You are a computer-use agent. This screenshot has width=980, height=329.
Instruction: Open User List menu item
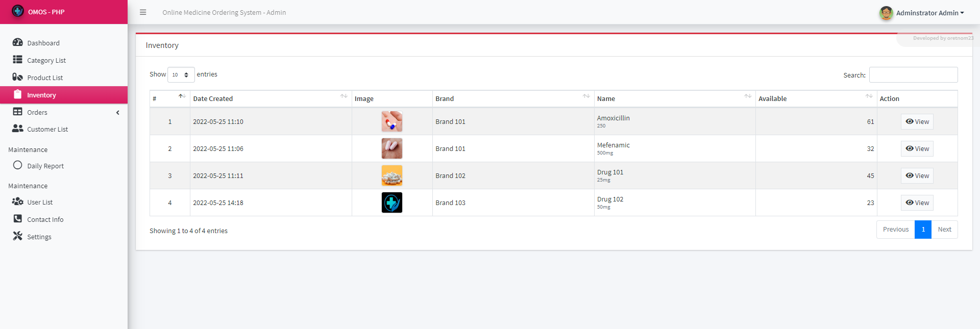64,202
